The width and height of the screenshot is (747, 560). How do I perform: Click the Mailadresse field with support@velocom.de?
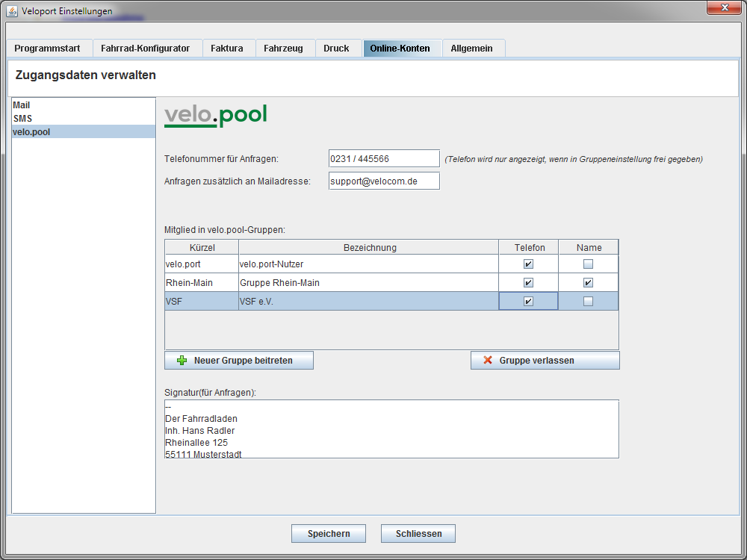pyautogui.click(x=384, y=181)
